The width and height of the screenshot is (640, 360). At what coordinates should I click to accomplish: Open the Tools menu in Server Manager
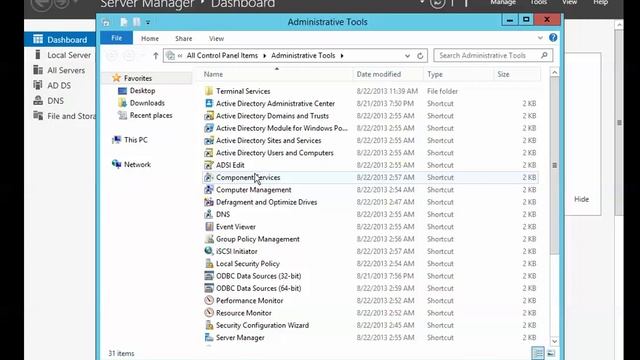point(538,2)
